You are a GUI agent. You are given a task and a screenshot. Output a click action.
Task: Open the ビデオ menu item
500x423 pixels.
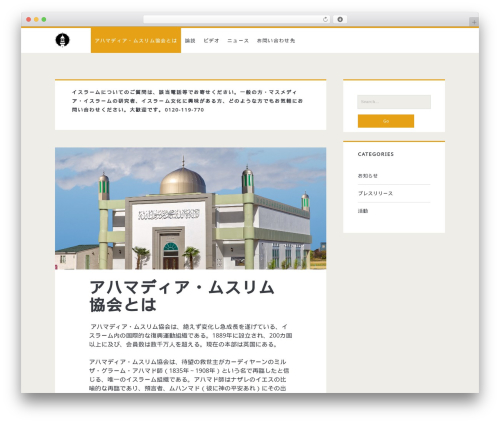[x=211, y=41]
